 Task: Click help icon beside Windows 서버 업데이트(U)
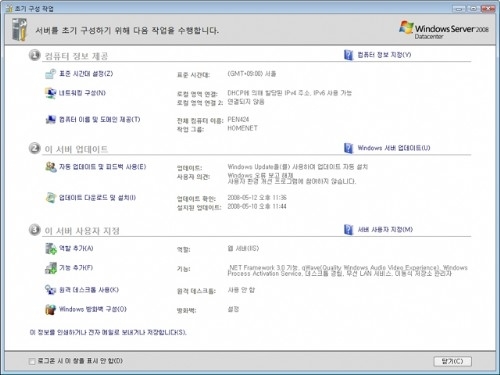(348, 148)
